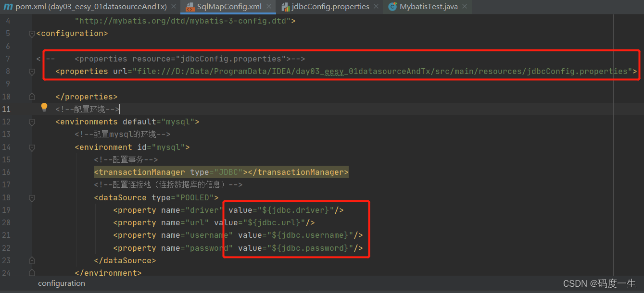Viewport: 644px width, 293px height.
Task: Click the name="password" attribute
Action: pos(197,248)
